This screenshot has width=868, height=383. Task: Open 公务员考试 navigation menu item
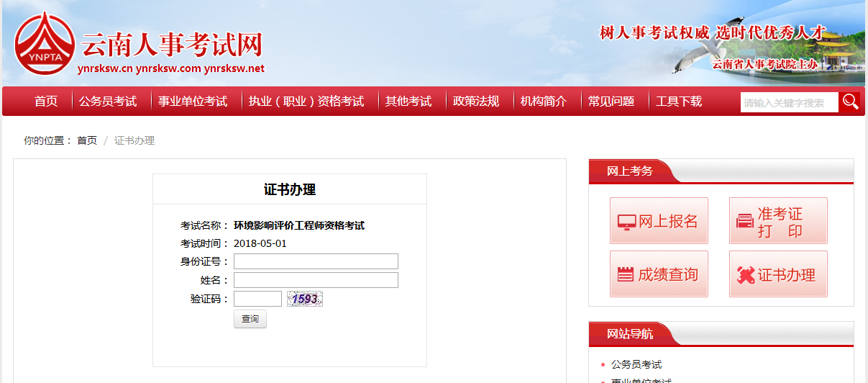[108, 102]
